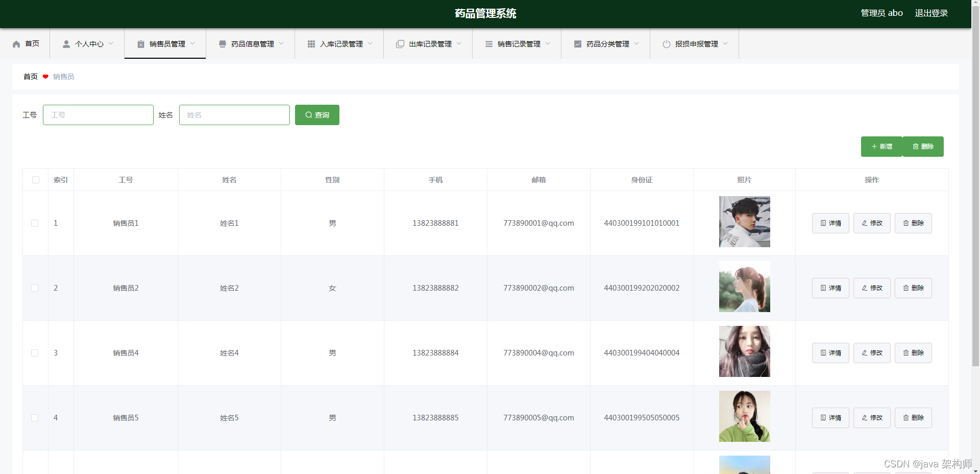Focus the 工号 search input field
The height and width of the screenshot is (474, 980).
click(x=98, y=115)
